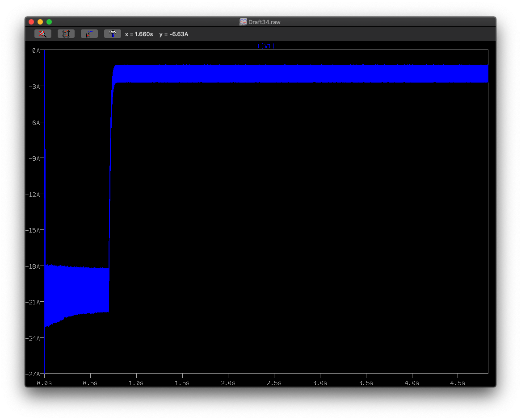Click the I(V1) trace label
This screenshot has height=420, width=521.
(x=266, y=46)
